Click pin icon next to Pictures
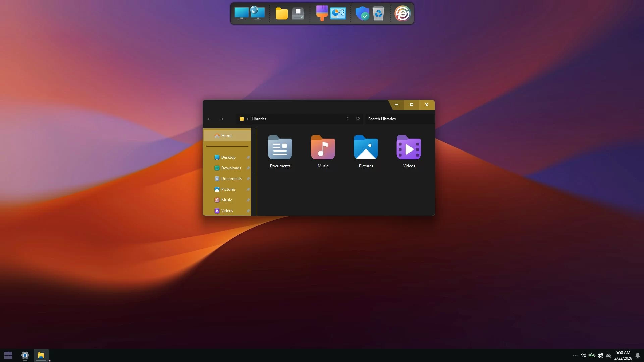 [x=248, y=189]
